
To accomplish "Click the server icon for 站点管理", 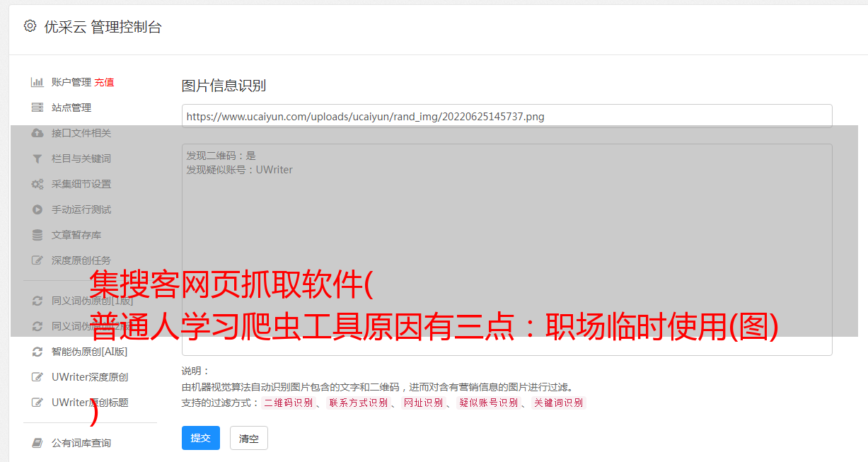I will point(37,108).
